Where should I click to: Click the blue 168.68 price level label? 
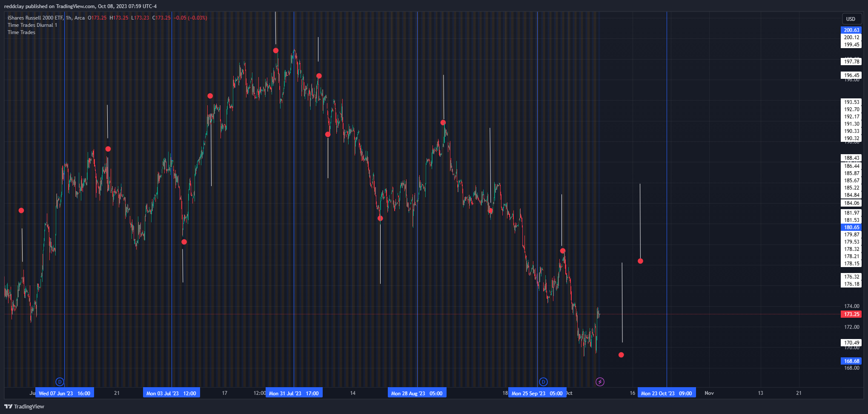(851, 361)
